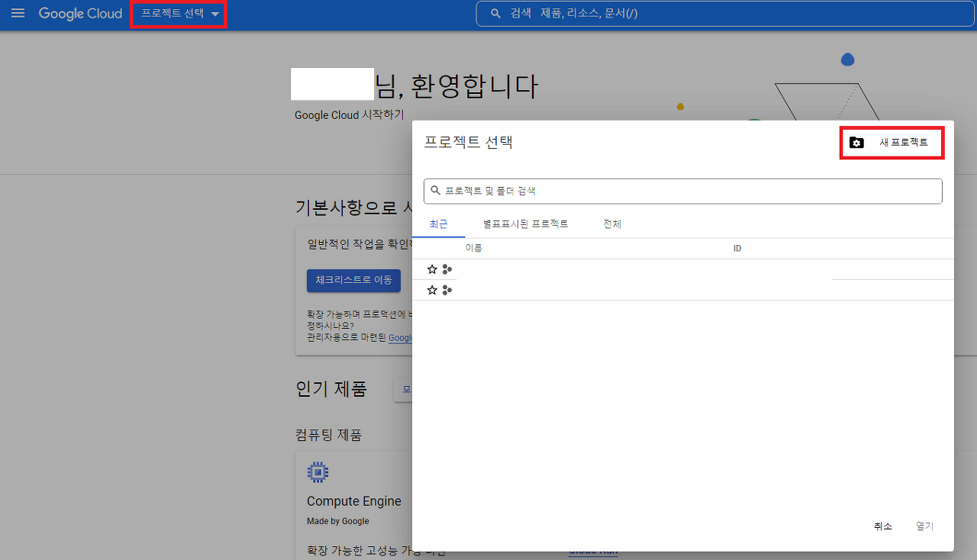Click the 이름 column header
Viewport: 977px width, 560px height.
[474, 249]
